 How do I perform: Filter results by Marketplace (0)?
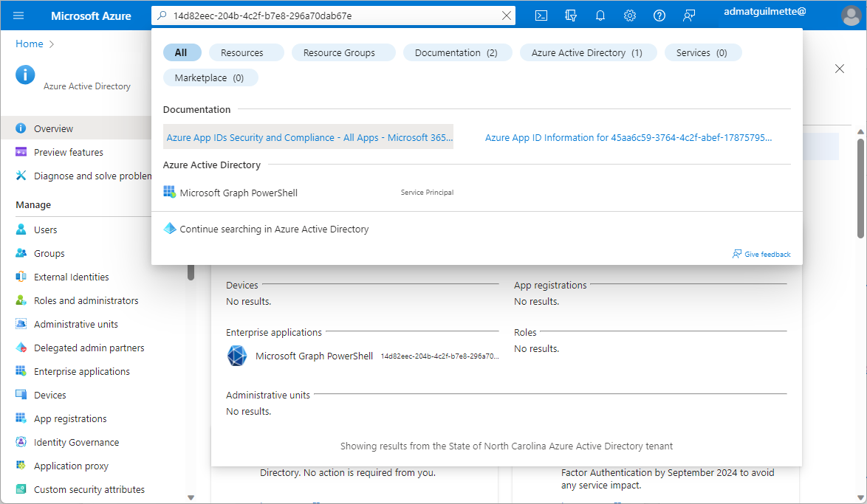pos(209,77)
